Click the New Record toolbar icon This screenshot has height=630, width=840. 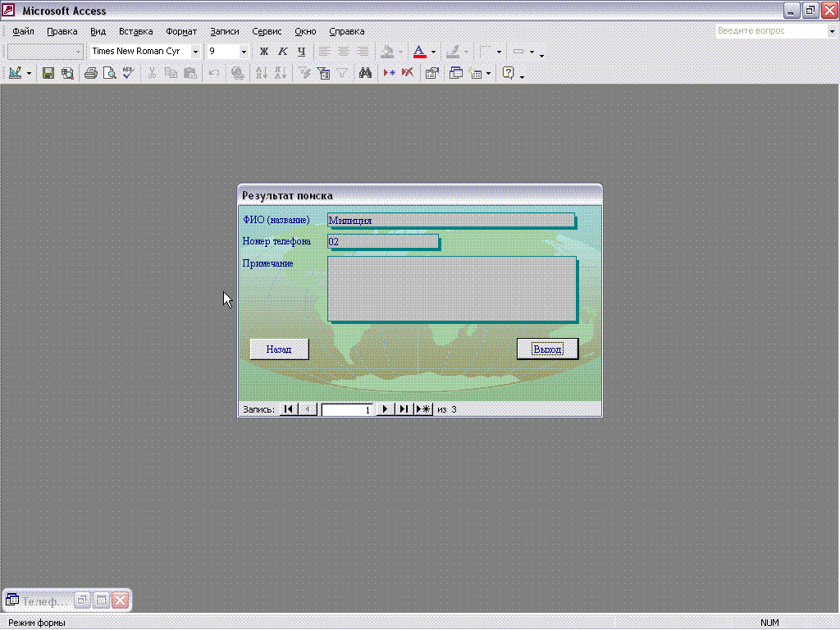point(390,73)
